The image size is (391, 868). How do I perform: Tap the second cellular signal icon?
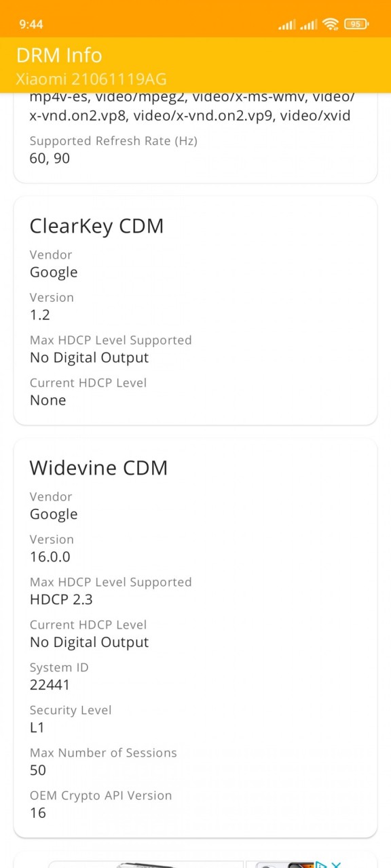tap(309, 25)
